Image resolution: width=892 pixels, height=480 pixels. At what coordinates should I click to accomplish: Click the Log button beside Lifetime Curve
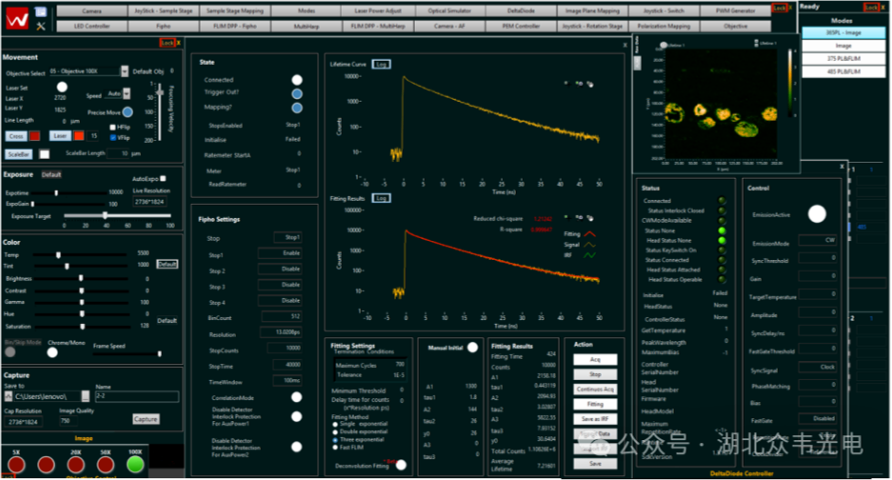tap(381, 64)
